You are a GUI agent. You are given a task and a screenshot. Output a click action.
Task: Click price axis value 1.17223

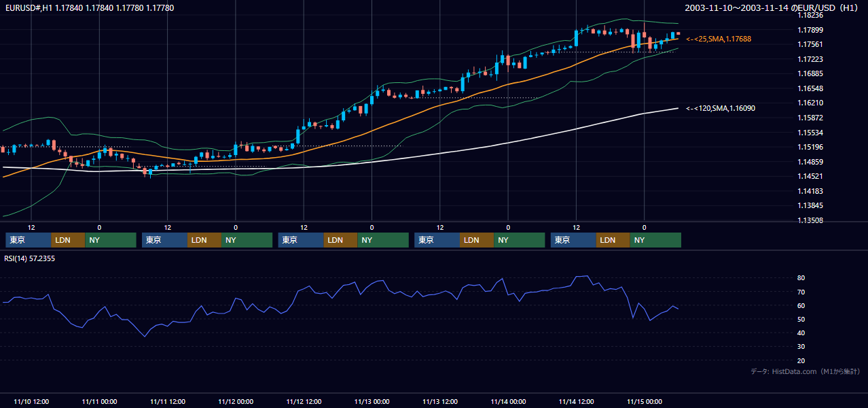(x=810, y=59)
